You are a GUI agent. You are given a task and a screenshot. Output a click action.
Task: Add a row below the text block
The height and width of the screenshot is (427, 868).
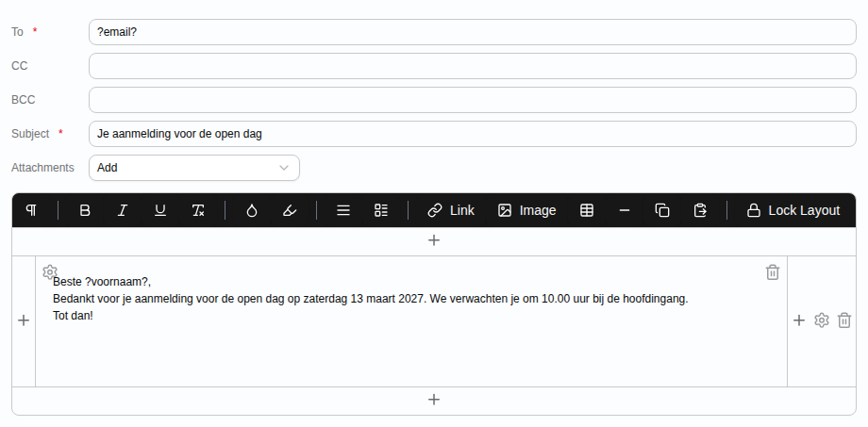coord(434,400)
